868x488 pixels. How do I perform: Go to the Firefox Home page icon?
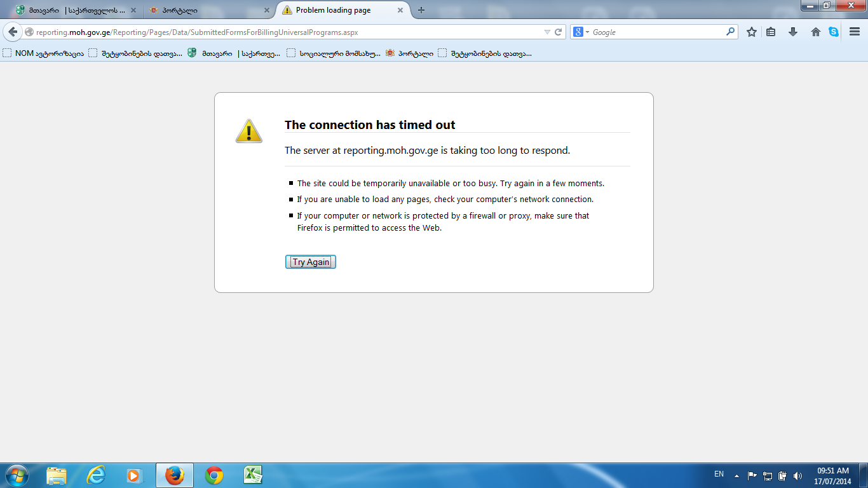(x=815, y=32)
